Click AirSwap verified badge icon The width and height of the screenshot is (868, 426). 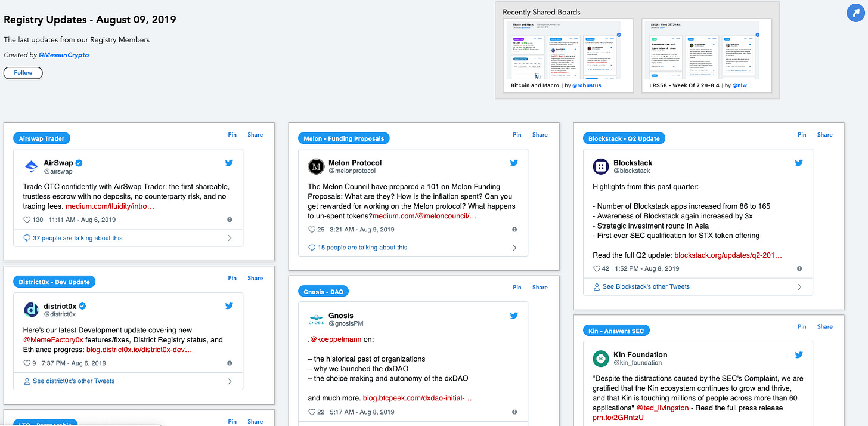[79, 163]
